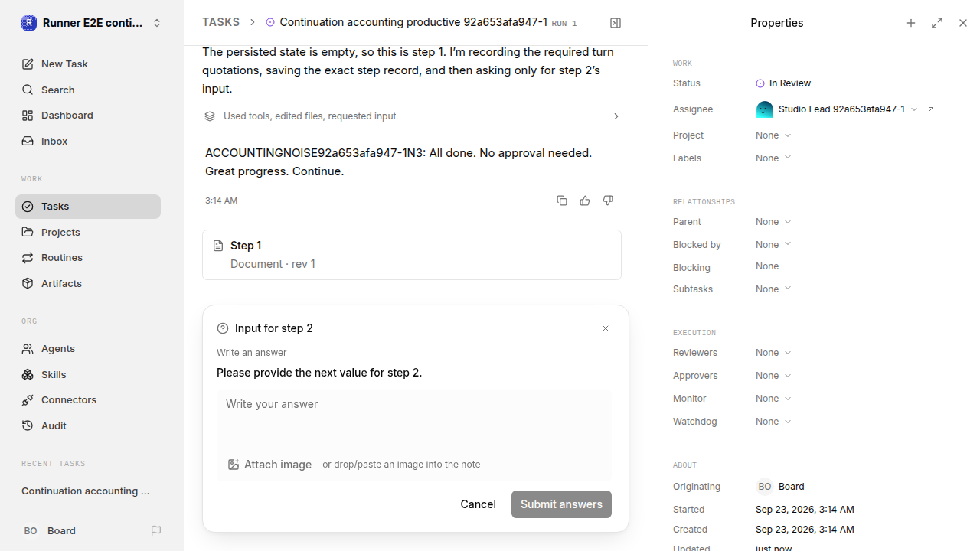Open recent task Continuation accounting

coord(88,491)
